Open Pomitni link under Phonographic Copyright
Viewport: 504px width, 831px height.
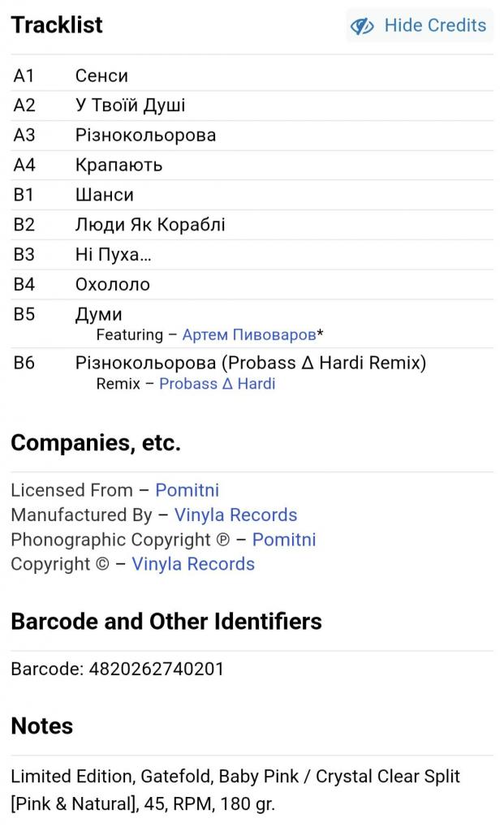point(283,540)
